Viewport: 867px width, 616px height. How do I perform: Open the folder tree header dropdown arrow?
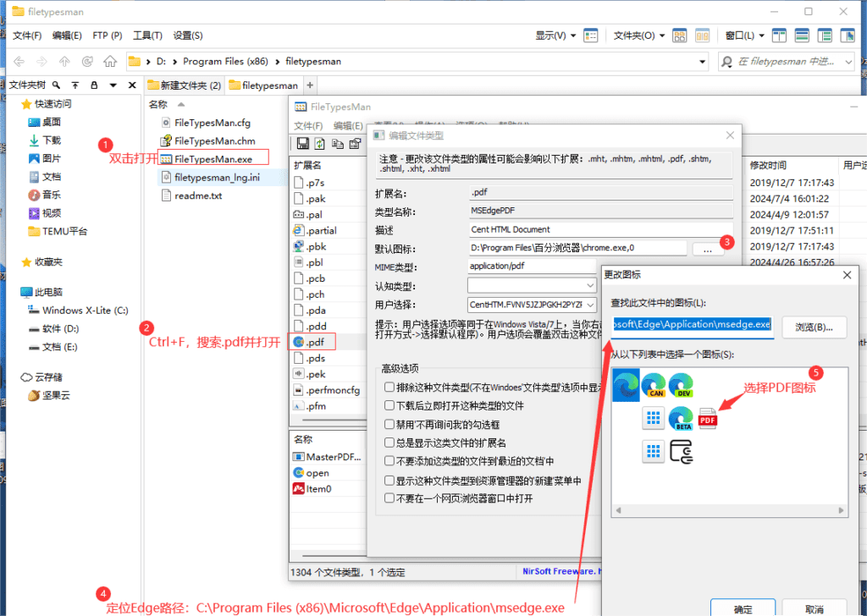pos(113,85)
